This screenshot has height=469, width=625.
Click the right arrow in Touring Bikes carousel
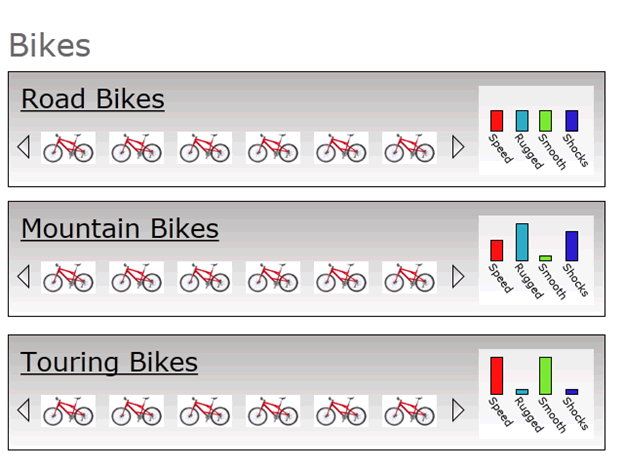458,410
